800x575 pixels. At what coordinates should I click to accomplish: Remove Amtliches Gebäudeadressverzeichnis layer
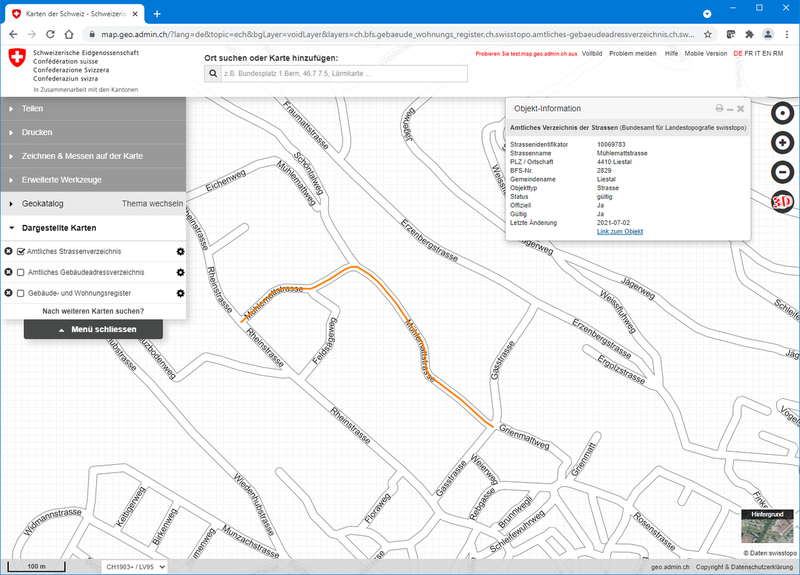tap(8, 272)
